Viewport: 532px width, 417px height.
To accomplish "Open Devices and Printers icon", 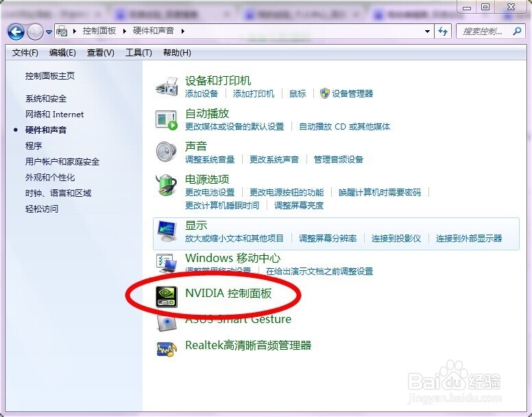I will [167, 86].
